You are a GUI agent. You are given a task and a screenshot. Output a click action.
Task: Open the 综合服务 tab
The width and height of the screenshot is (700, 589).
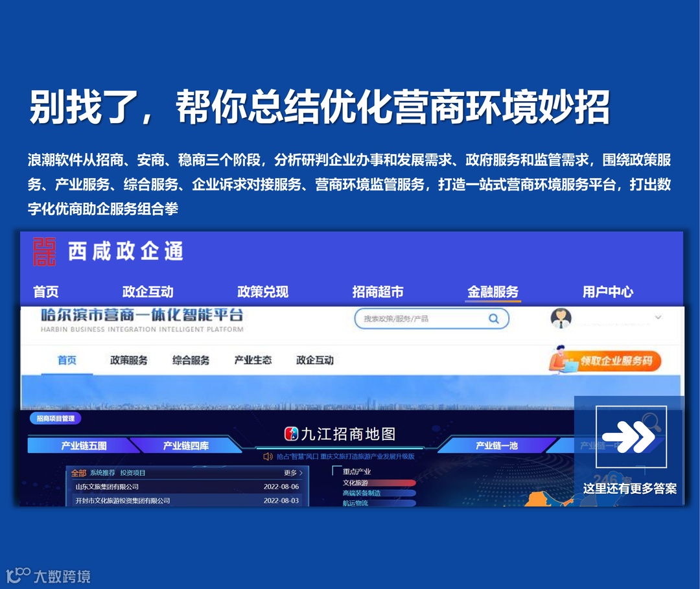(191, 360)
